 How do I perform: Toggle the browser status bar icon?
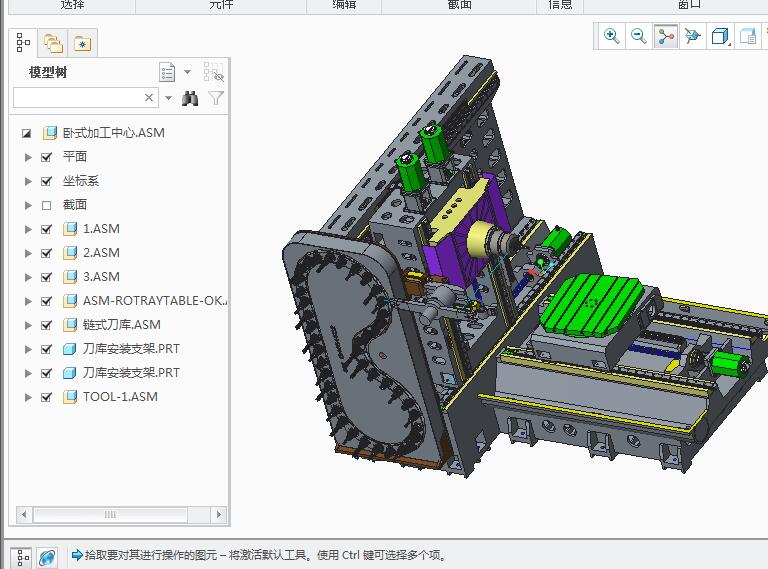48,557
